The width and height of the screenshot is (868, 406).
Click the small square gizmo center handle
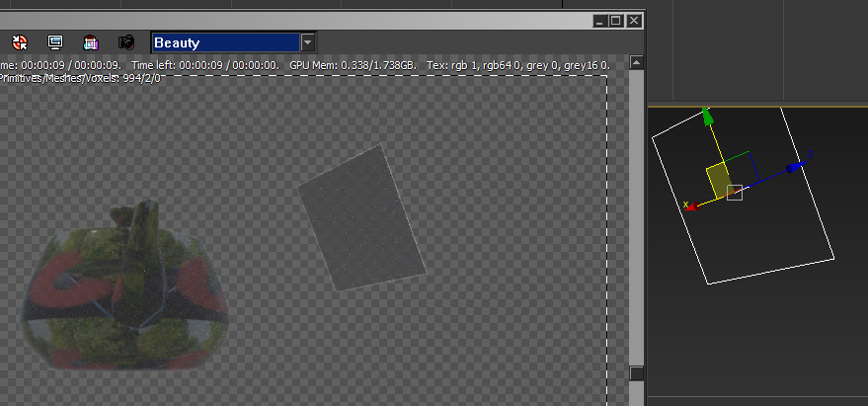click(734, 193)
